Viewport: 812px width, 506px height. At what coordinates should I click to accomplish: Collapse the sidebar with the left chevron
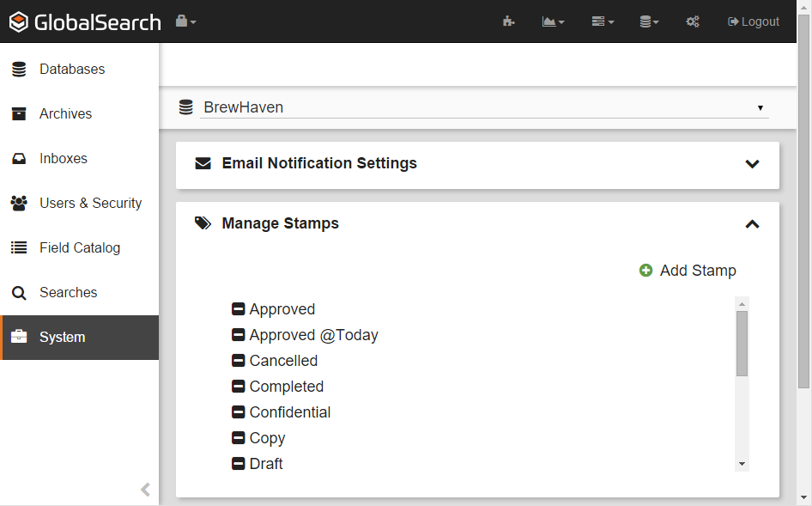click(x=145, y=490)
